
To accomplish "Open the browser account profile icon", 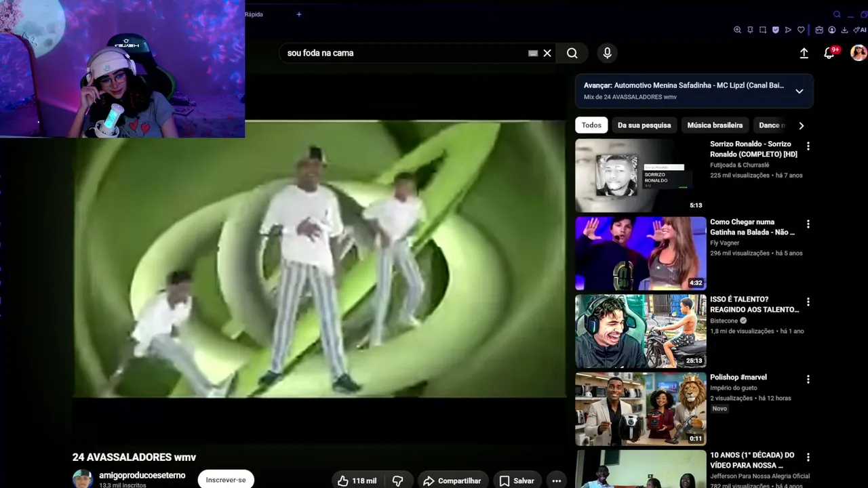I will [x=832, y=30].
